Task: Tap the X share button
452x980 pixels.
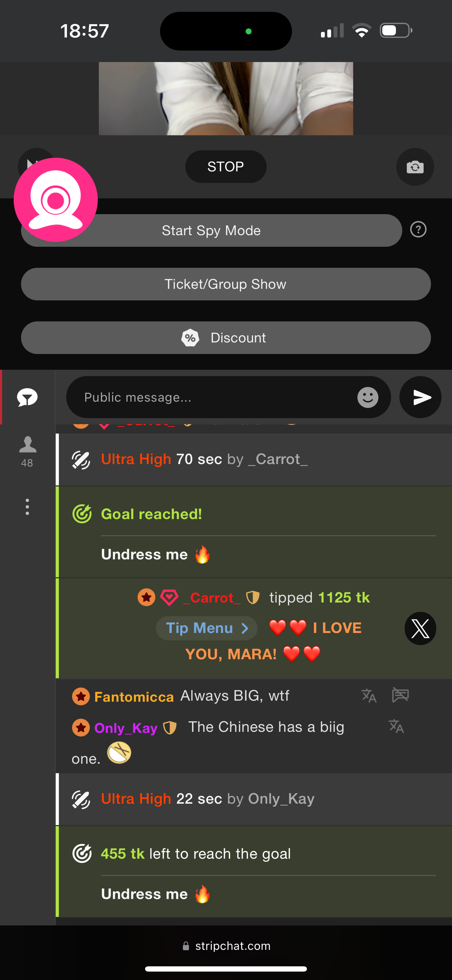Action: coord(420,628)
